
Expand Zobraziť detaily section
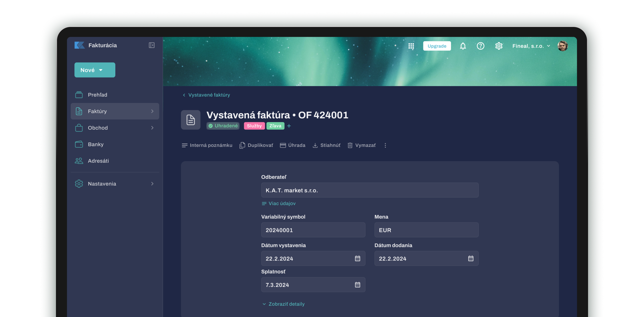pos(283,304)
